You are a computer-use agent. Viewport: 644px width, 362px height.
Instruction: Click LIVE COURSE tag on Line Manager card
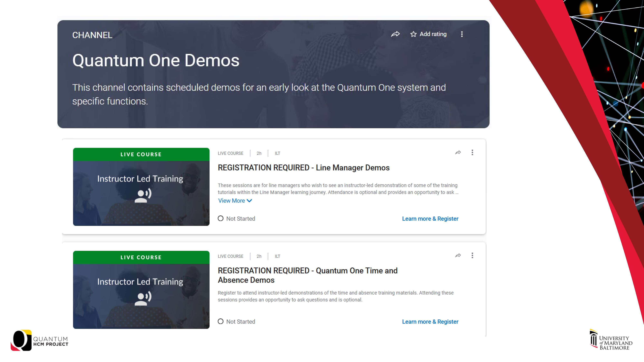231,153
